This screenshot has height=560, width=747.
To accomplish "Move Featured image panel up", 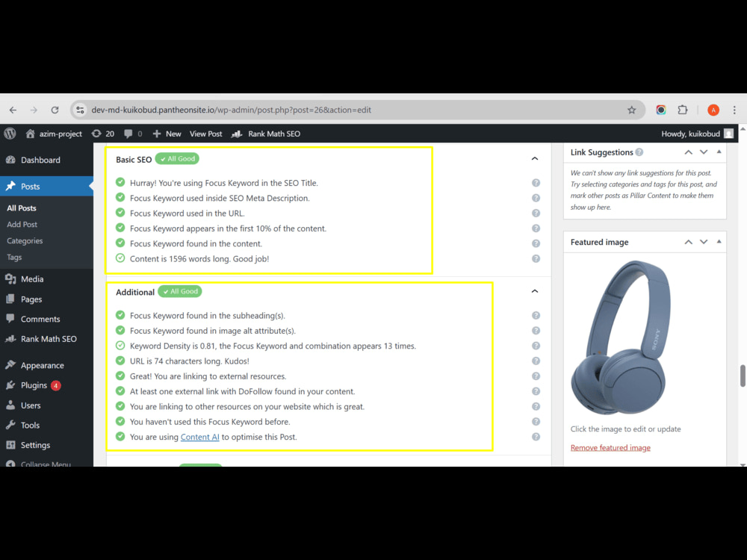I will tap(689, 242).
